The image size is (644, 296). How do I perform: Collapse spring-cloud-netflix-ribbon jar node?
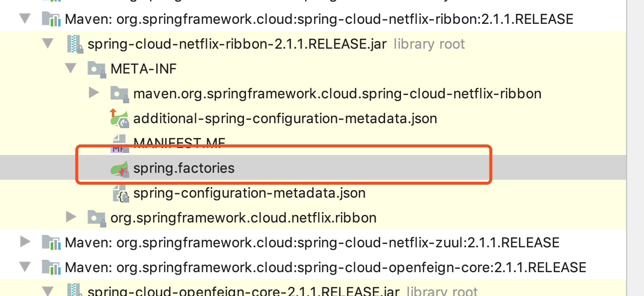[47, 44]
